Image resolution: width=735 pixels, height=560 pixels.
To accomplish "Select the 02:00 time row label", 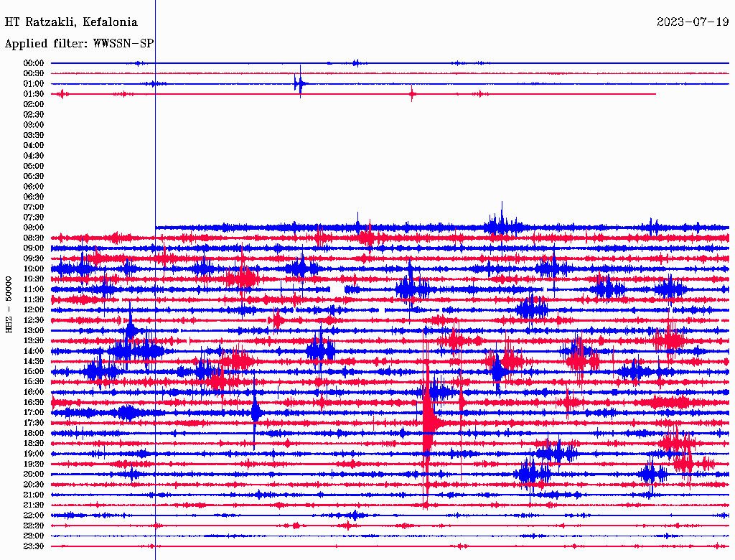I will coord(34,105).
